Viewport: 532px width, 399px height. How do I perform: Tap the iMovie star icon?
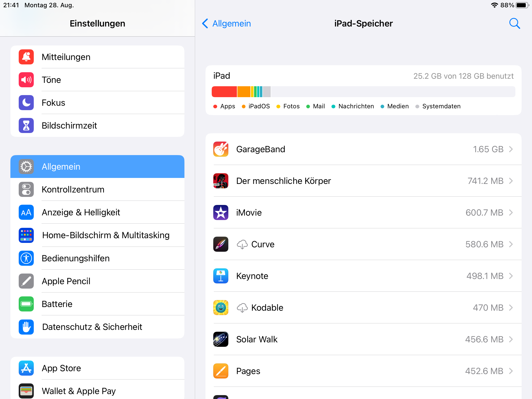[221, 212]
